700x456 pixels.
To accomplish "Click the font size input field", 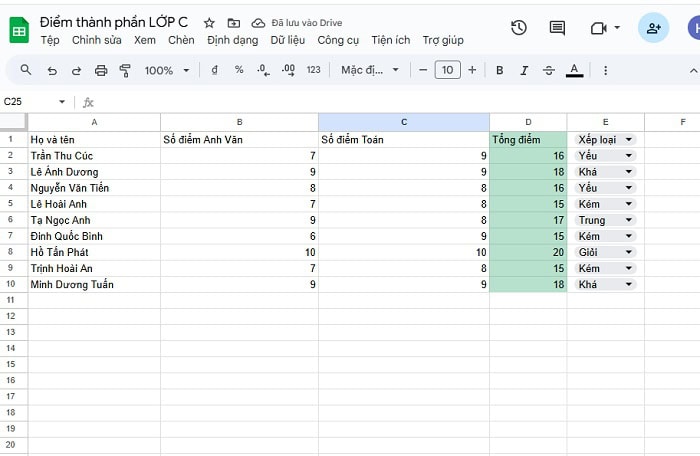I will [447, 70].
